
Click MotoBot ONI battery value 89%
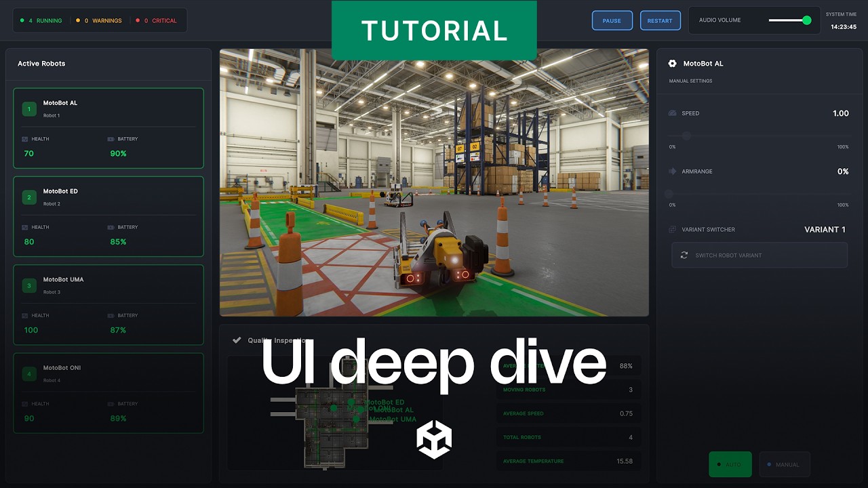118,418
